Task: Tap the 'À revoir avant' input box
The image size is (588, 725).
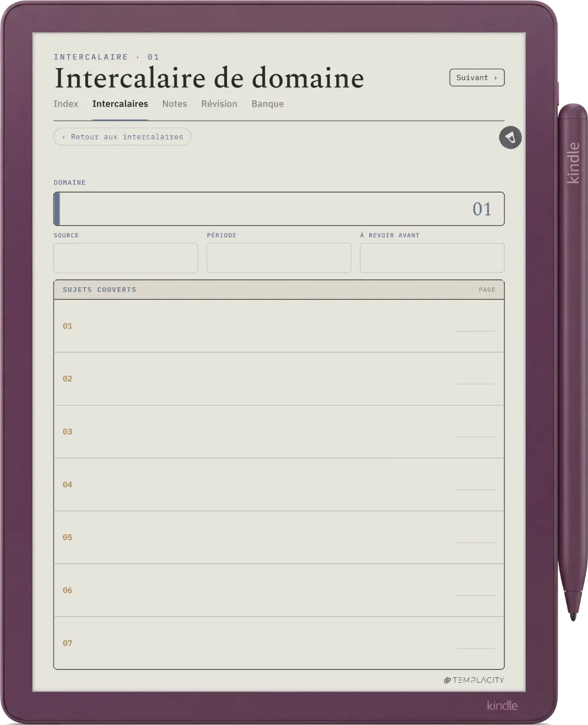Action: [432, 258]
